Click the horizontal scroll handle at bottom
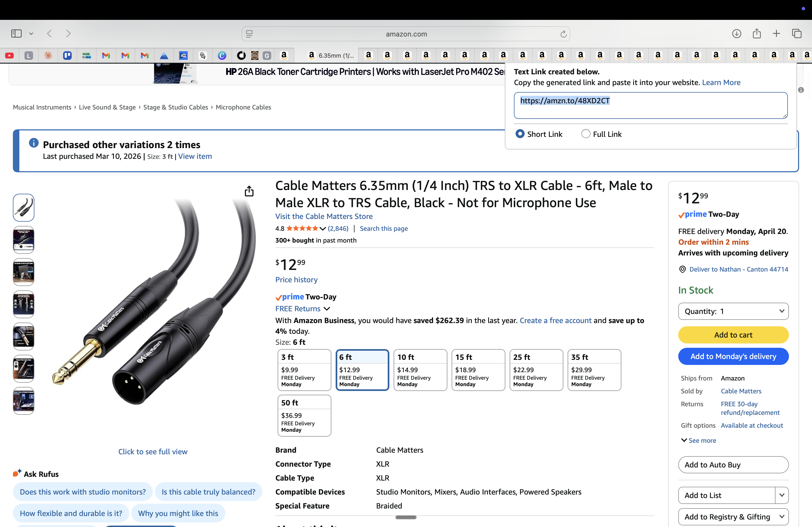812x527 pixels. click(406, 517)
